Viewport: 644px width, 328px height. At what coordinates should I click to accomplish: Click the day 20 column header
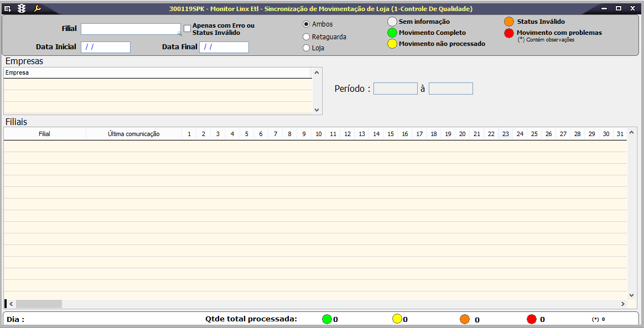coord(462,134)
